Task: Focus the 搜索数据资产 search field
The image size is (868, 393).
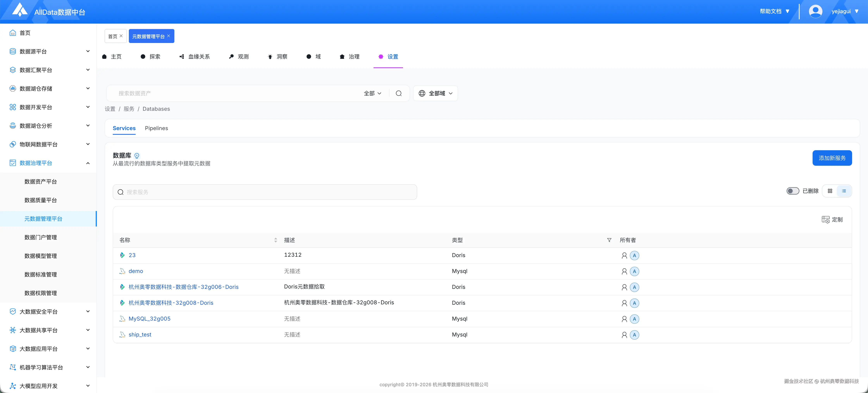Action: pyautogui.click(x=236, y=93)
